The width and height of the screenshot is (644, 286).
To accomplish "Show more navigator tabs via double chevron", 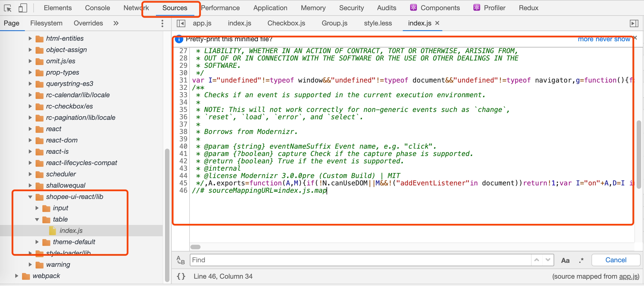I will pyautogui.click(x=116, y=23).
